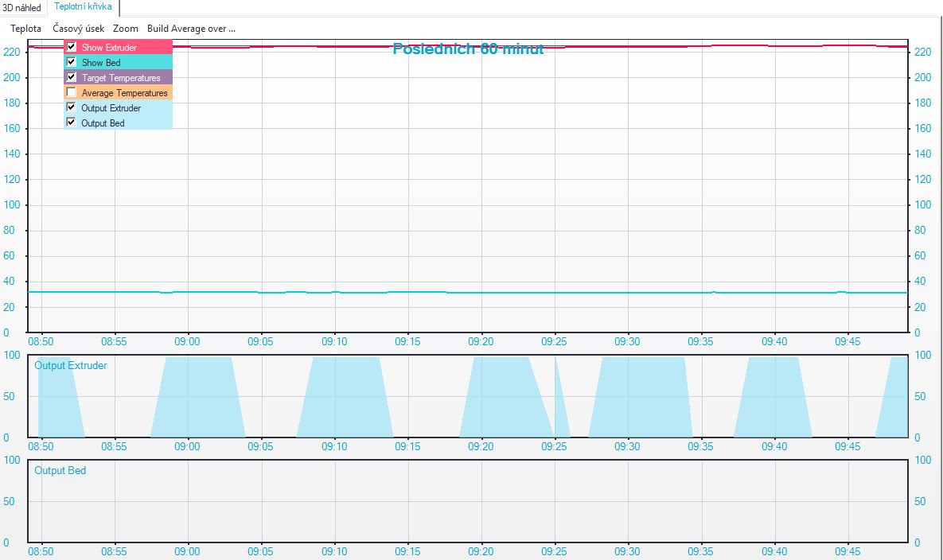Click the Output Extruder graph title

click(x=71, y=366)
